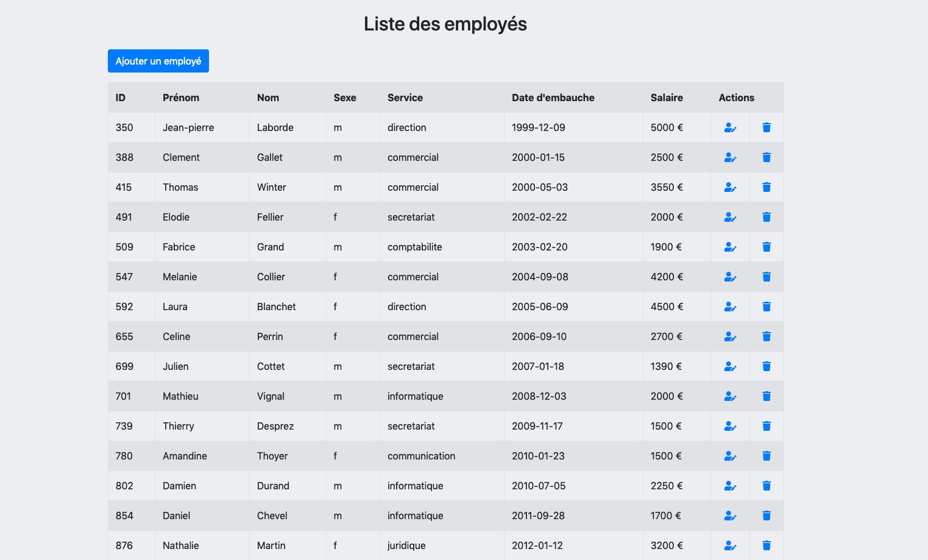Edit Melanie Collier's employee details
This screenshot has width=928, height=560.
pyautogui.click(x=730, y=277)
